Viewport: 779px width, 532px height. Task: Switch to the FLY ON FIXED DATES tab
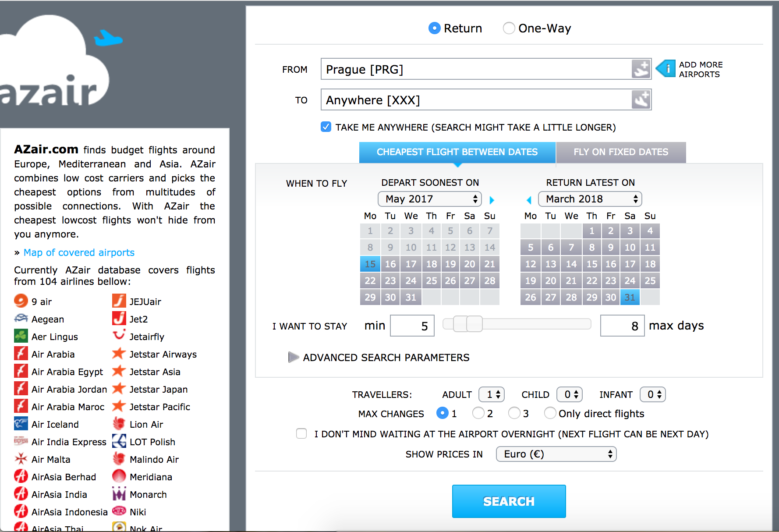[621, 152]
